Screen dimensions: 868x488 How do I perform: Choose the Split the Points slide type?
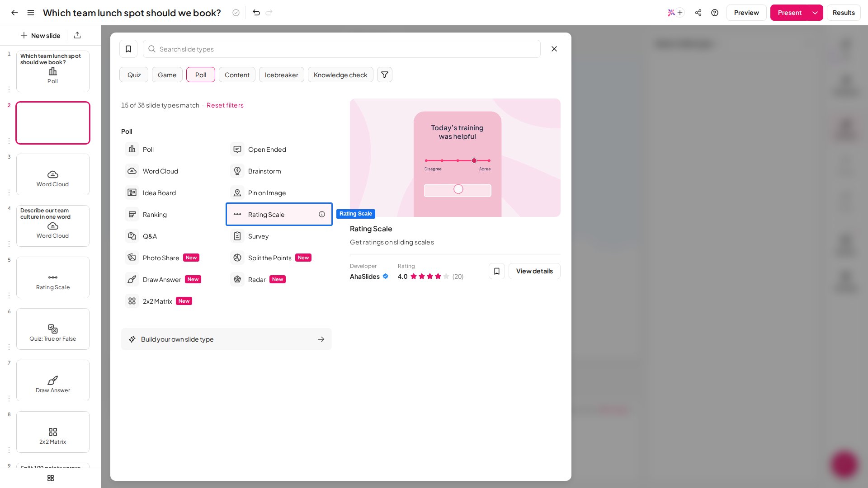(279, 258)
